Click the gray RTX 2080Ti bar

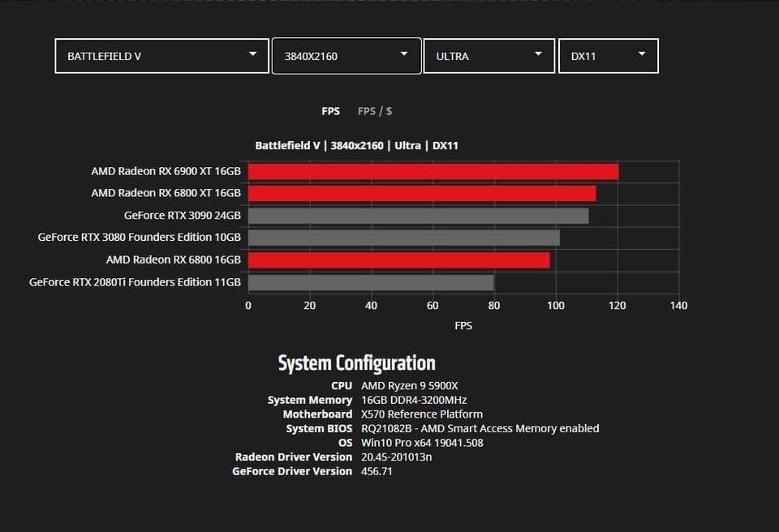pyautogui.click(x=371, y=283)
